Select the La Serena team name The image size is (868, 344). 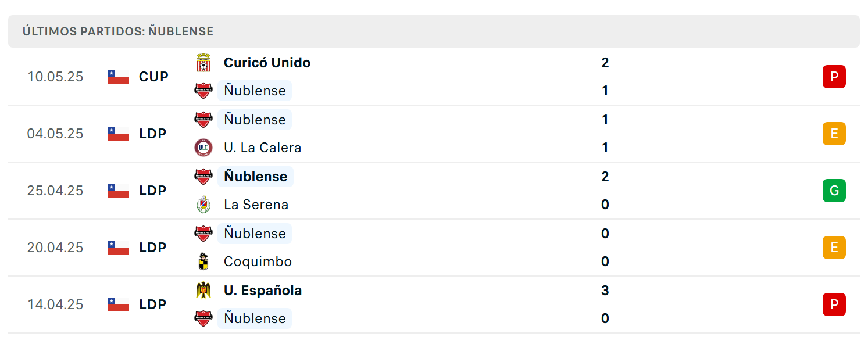pos(256,205)
